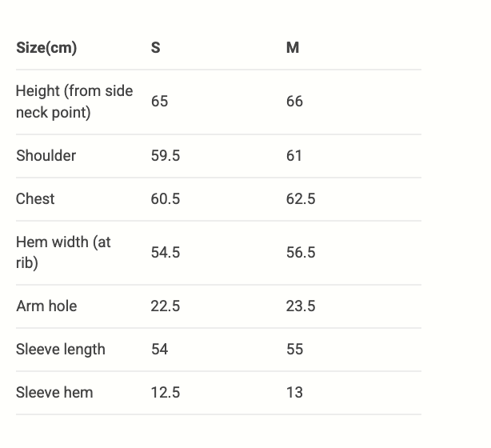Select the Height (from side neck point) label

(x=74, y=102)
